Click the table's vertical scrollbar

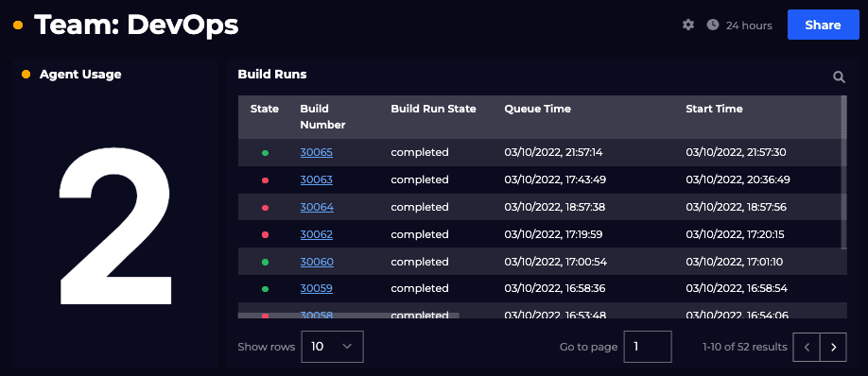(x=843, y=173)
